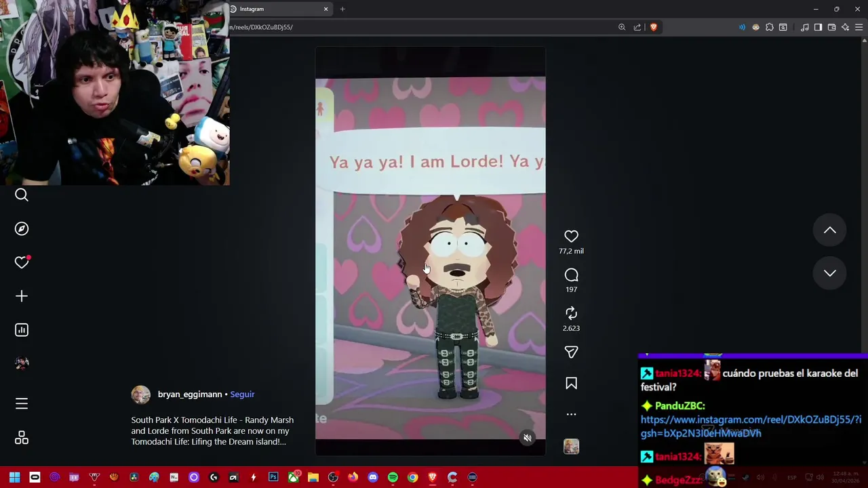The height and width of the screenshot is (488, 868).
Task: Follow bryan_eggimann via Seguir
Action: point(242,394)
